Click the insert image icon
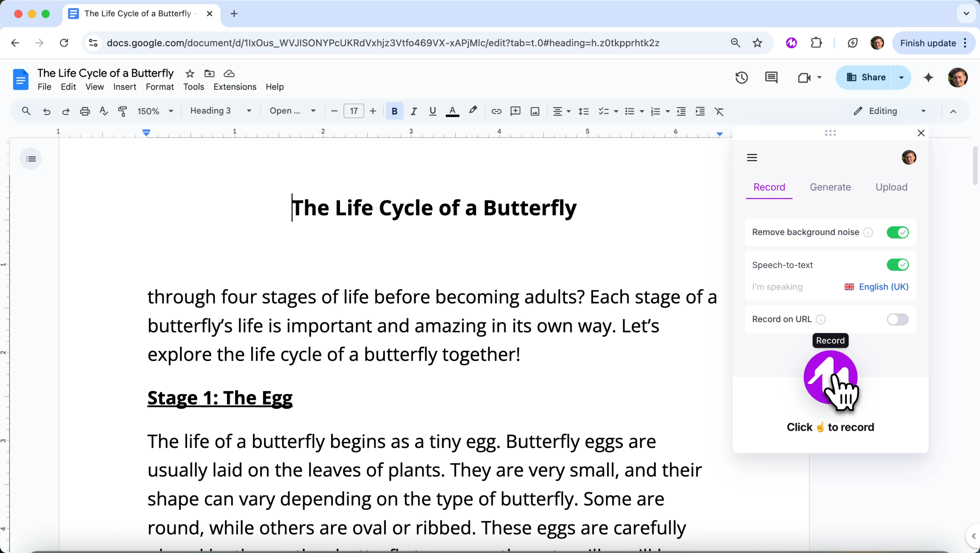 (x=535, y=111)
